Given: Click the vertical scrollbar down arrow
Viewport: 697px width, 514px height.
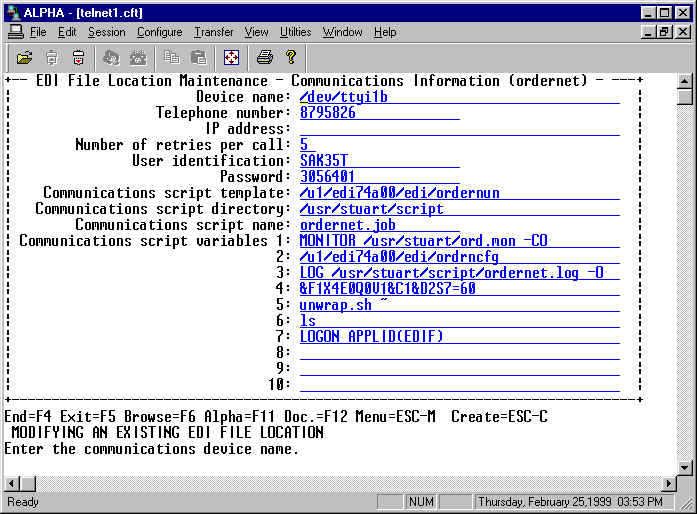Looking at the screenshot, I should (685, 467).
